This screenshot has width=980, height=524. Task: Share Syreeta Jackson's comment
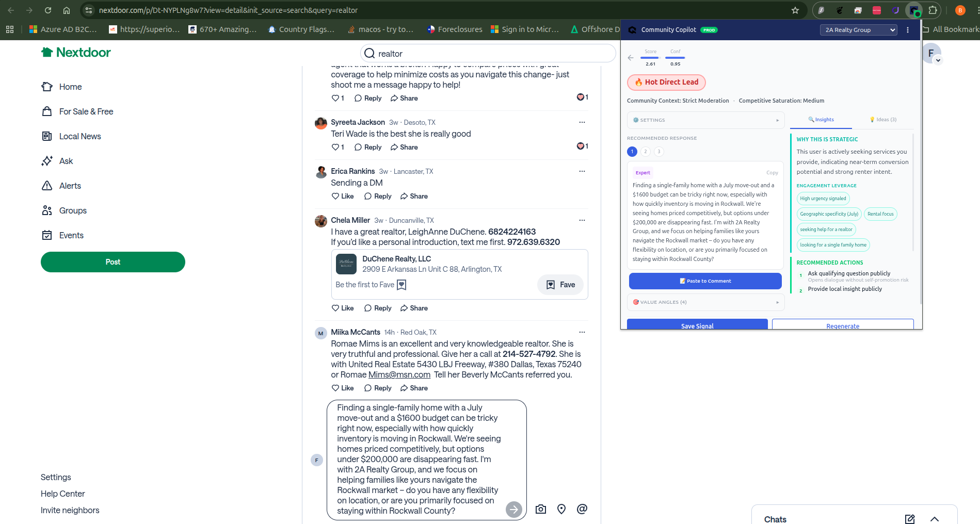[404, 147]
